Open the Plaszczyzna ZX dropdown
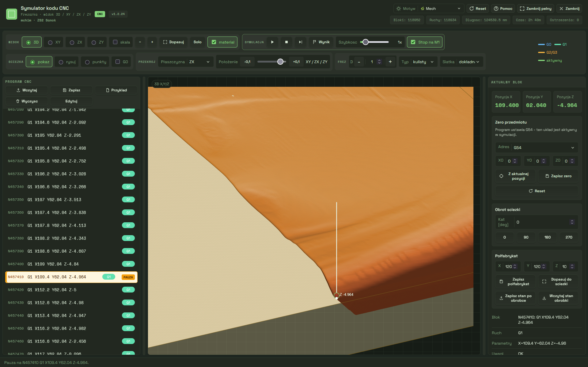This screenshot has height=367, width=588. (185, 62)
